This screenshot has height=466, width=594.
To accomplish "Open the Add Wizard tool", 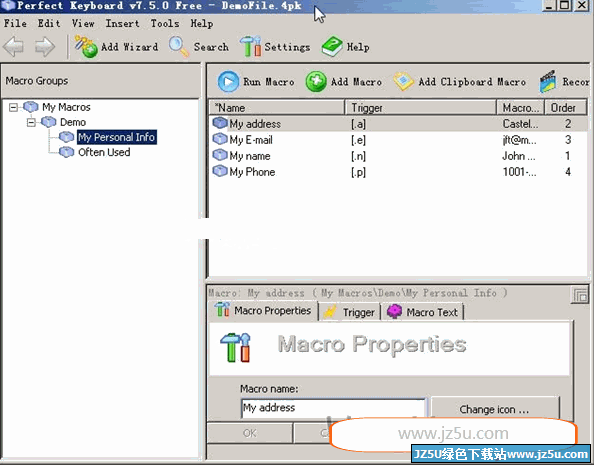I will [116, 47].
